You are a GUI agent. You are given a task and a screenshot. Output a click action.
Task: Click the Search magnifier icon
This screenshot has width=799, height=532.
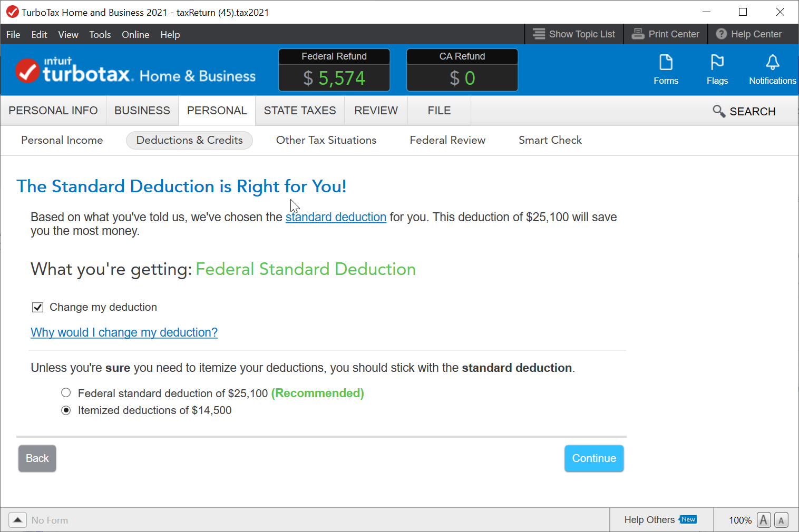719,111
